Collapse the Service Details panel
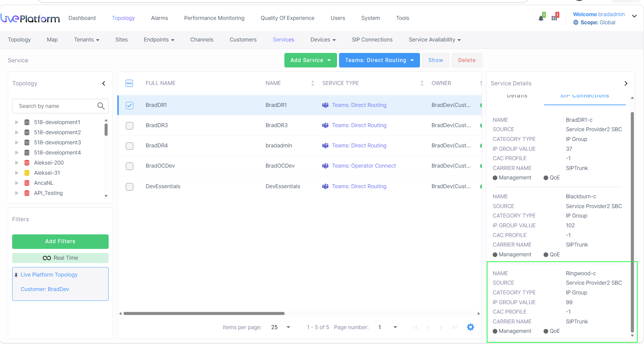 click(x=626, y=83)
